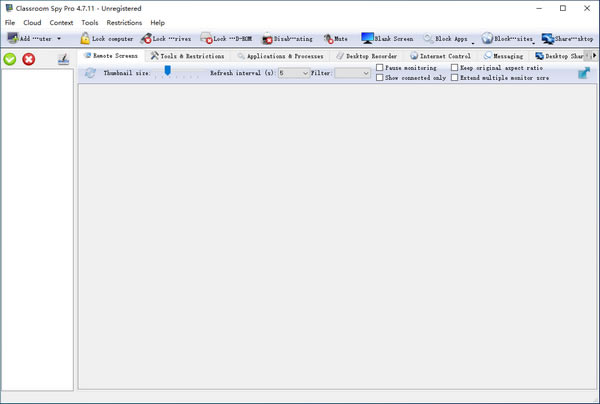Click the red X deselect-all icon
Screen dimensions: 600x404
pos(29,59)
